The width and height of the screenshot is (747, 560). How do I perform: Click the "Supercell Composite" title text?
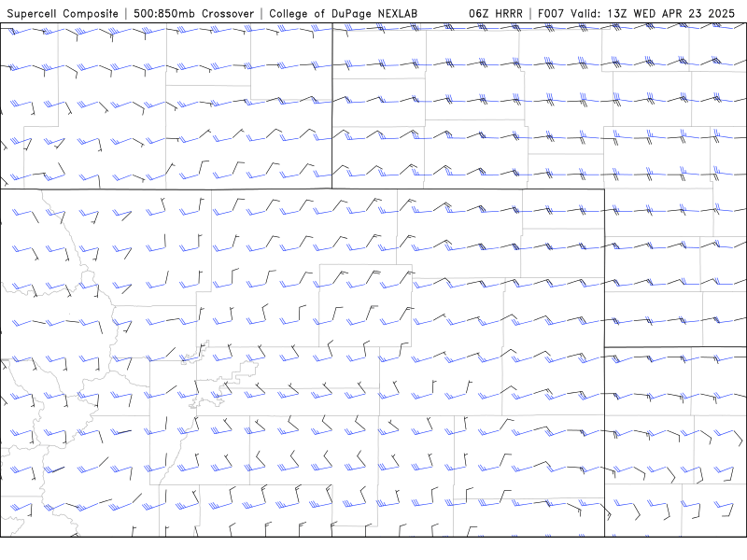(x=63, y=14)
